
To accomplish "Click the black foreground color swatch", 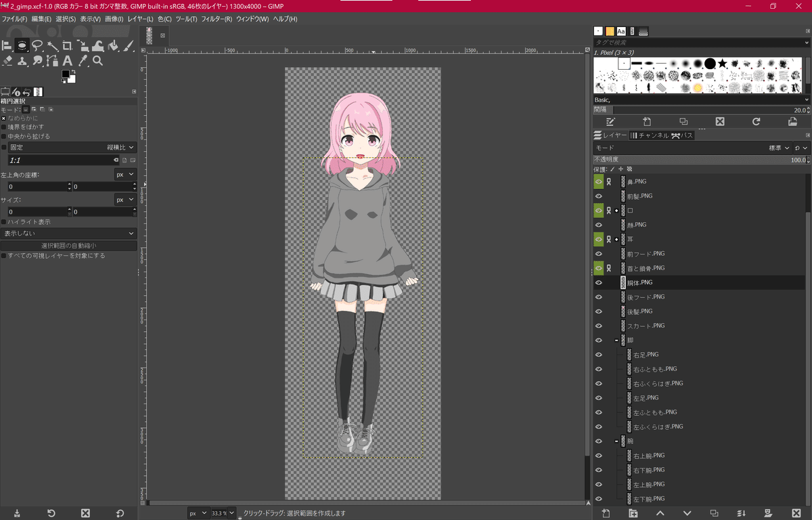I will click(66, 74).
